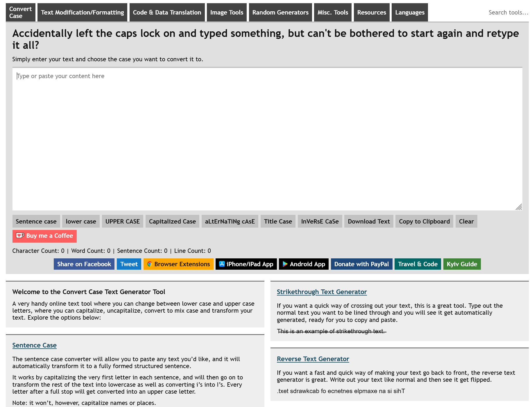Open the Travel & Code link

click(418, 264)
